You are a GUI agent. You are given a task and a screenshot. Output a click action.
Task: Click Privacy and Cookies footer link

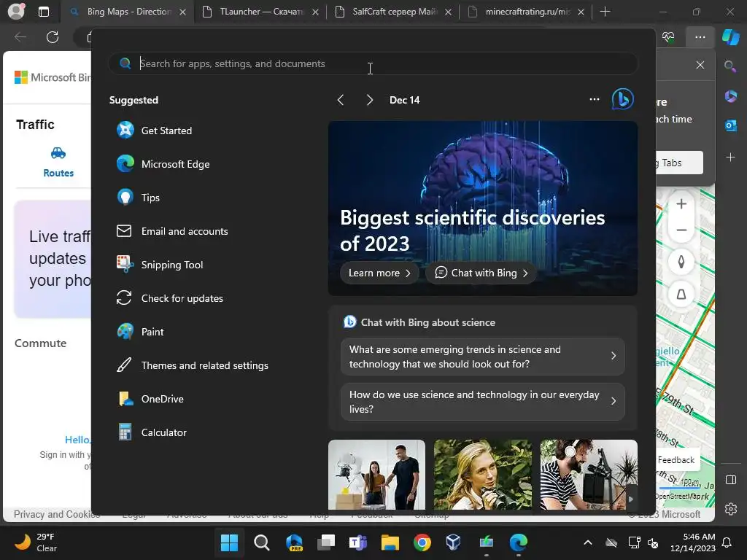[x=57, y=514]
